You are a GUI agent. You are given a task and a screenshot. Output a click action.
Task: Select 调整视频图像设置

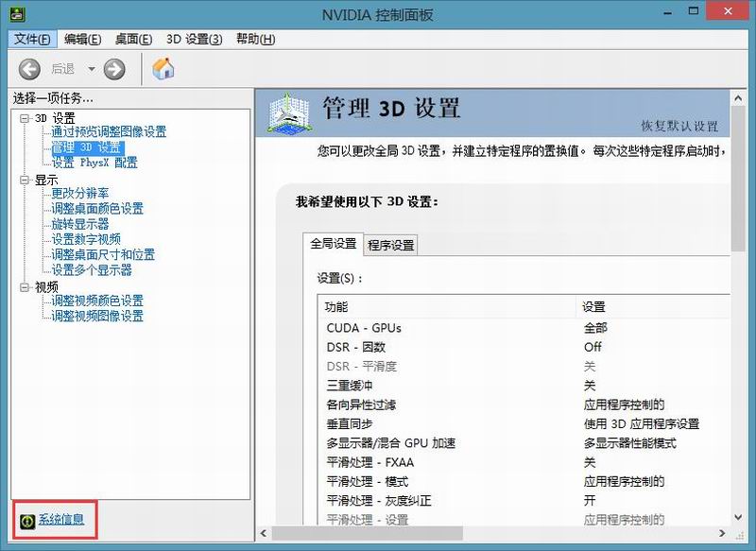(97, 317)
